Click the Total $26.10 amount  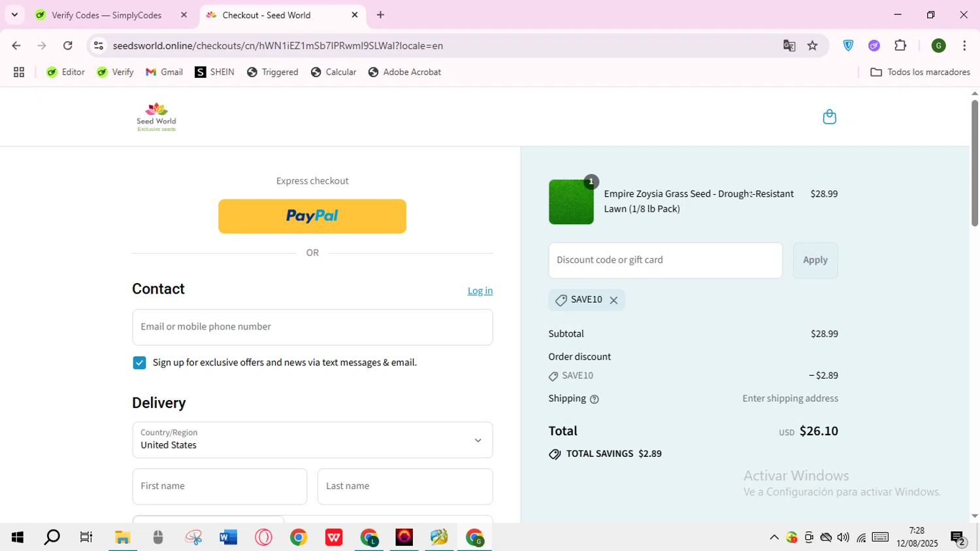tap(819, 431)
